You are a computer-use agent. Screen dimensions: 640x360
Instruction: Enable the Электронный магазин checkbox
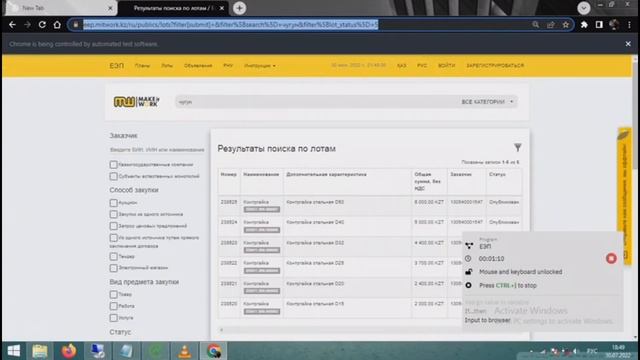point(113,268)
